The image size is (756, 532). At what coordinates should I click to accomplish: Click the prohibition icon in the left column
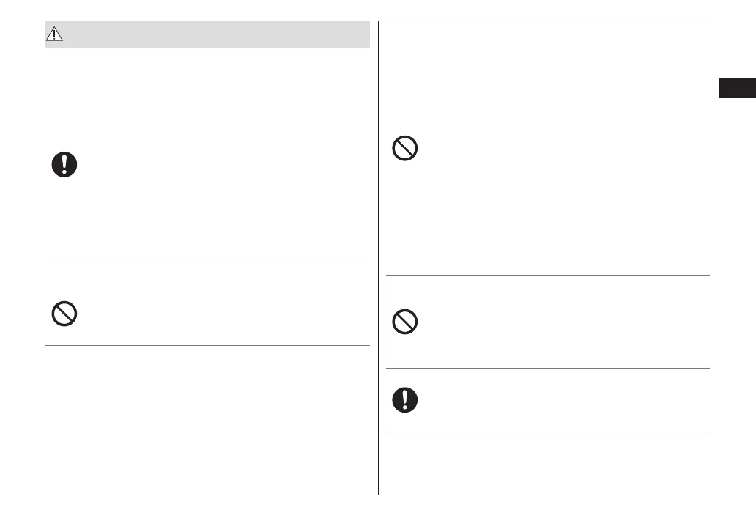pos(64,314)
